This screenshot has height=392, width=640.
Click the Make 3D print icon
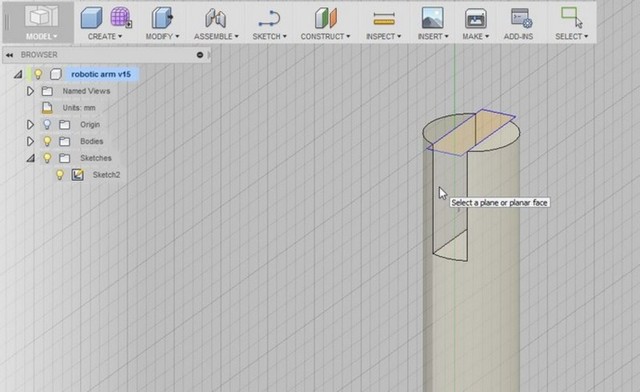pos(475,18)
